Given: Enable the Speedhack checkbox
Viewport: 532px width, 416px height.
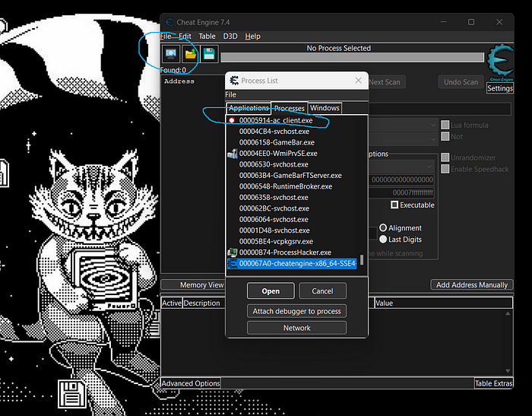Looking at the screenshot, I should pyautogui.click(x=445, y=169).
